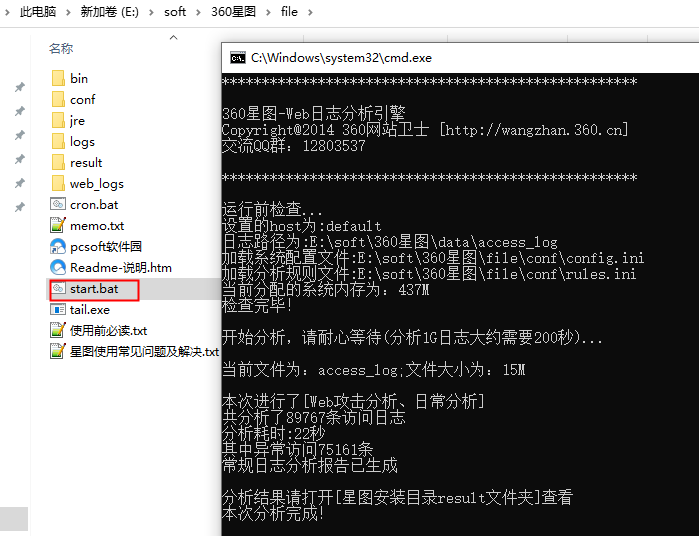Click the pin icon beside the logs row
699x536 pixels.
coord(20,135)
